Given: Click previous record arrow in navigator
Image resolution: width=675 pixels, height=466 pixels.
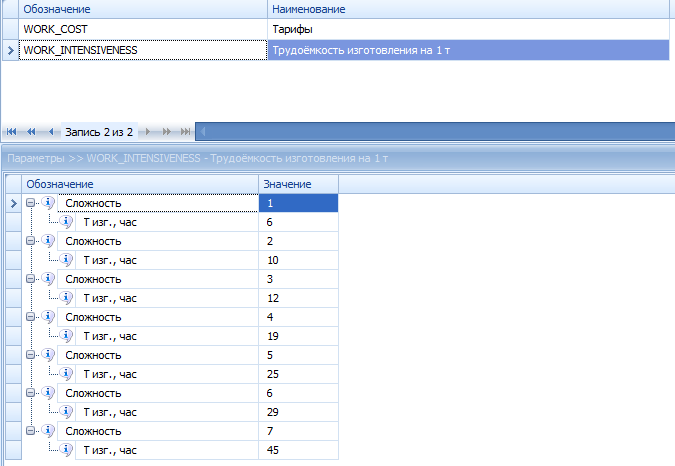Looking at the screenshot, I should tap(50, 131).
